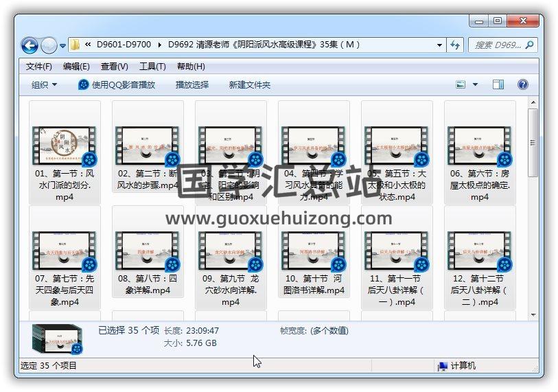
Task: Select the 06、第六节 video thumbnail
Action: (480, 146)
